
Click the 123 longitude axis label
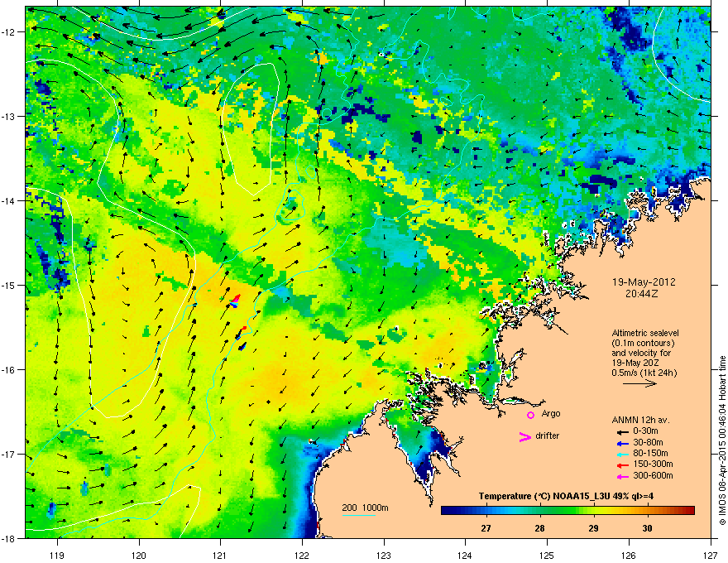point(384,555)
